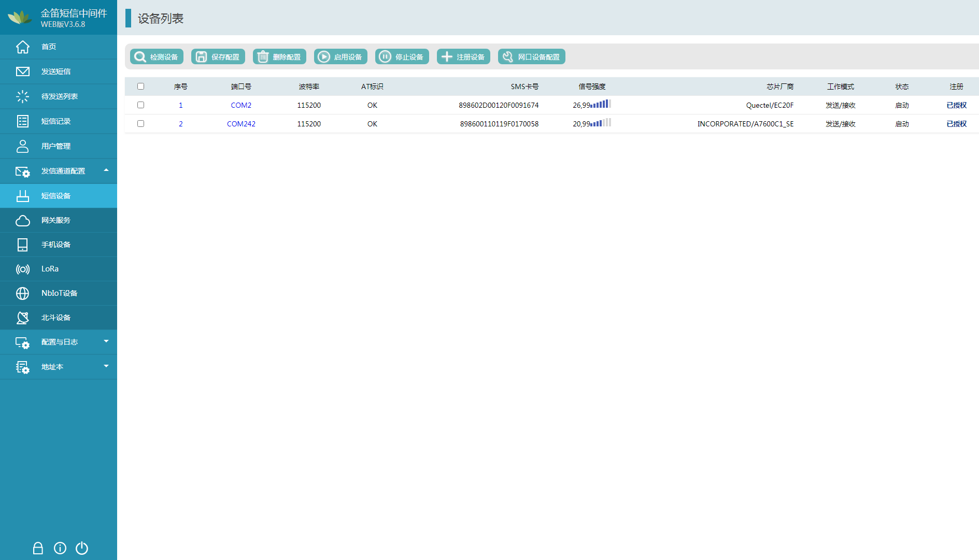Expand the 地址本 menu section
Image resolution: width=979 pixels, height=560 pixels.
point(106,366)
